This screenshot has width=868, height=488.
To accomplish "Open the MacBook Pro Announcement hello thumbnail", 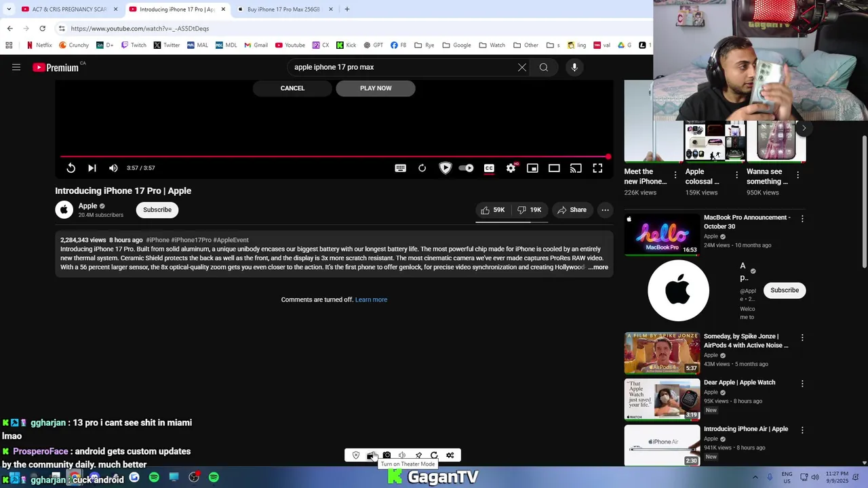I will 662,235.
